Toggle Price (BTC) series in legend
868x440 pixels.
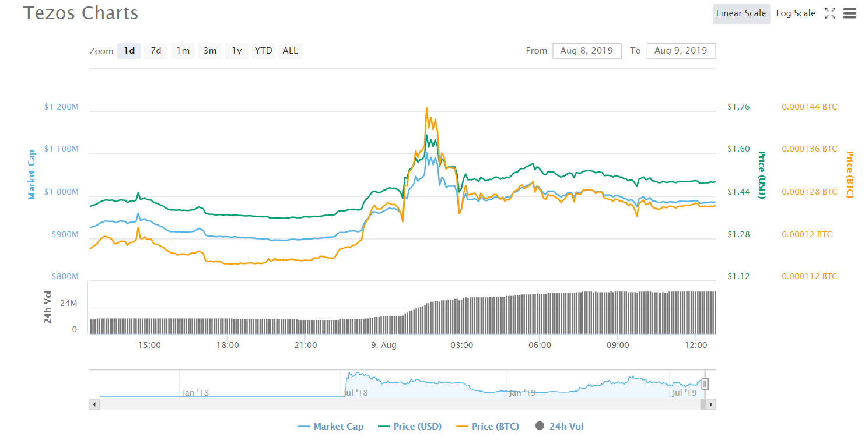488,427
